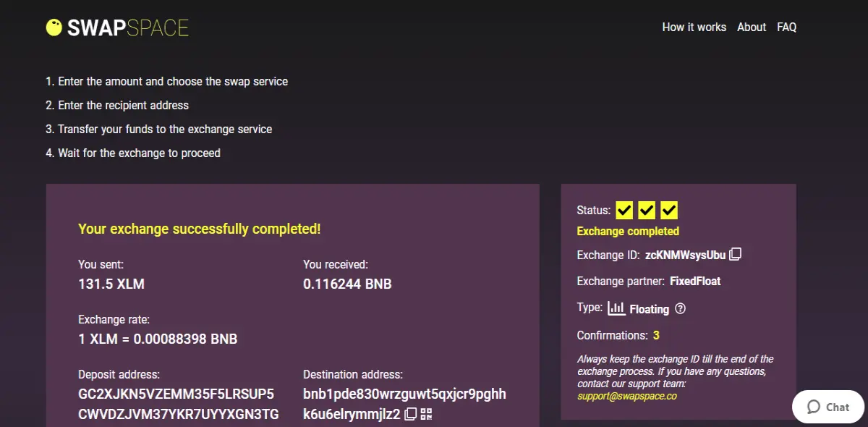Click the FixedFloat exchange partner name
Image resolution: width=868 pixels, height=427 pixels.
point(695,281)
